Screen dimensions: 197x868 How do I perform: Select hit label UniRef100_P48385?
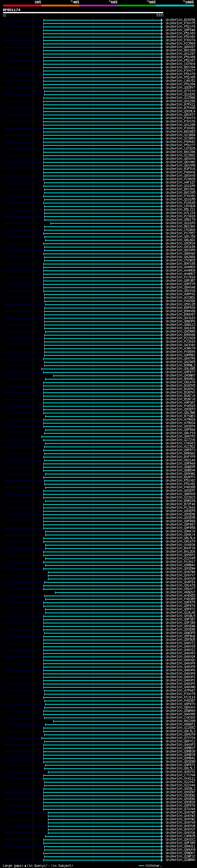tap(180, 599)
